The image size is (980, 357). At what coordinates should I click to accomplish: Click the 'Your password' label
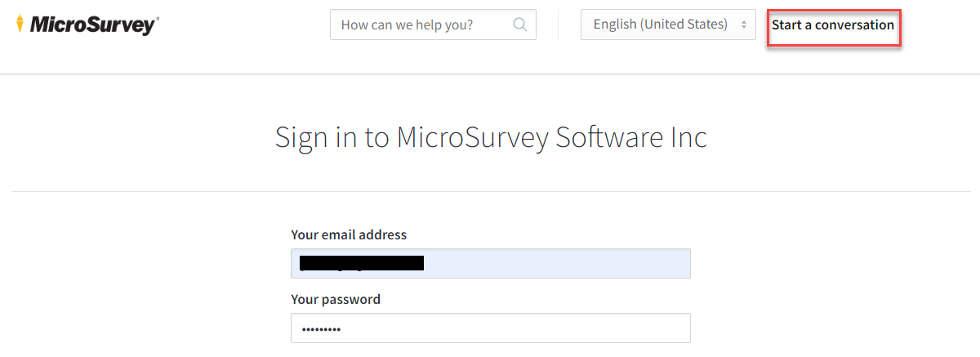pos(336,299)
